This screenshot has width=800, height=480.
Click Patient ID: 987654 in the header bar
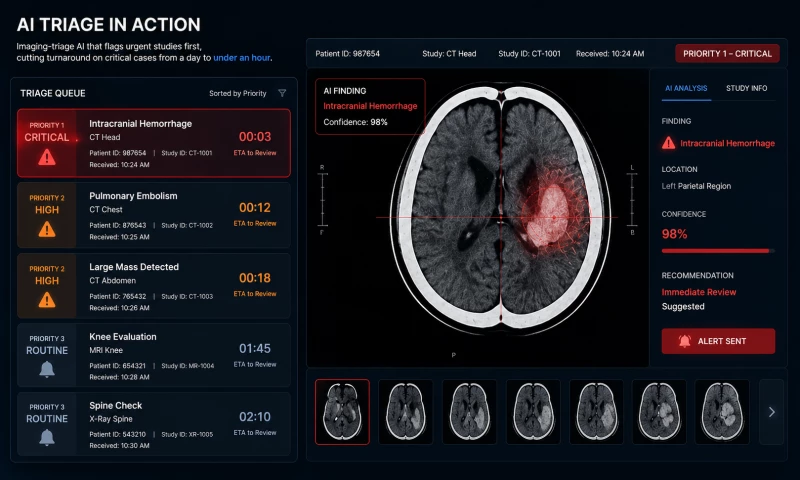point(347,54)
